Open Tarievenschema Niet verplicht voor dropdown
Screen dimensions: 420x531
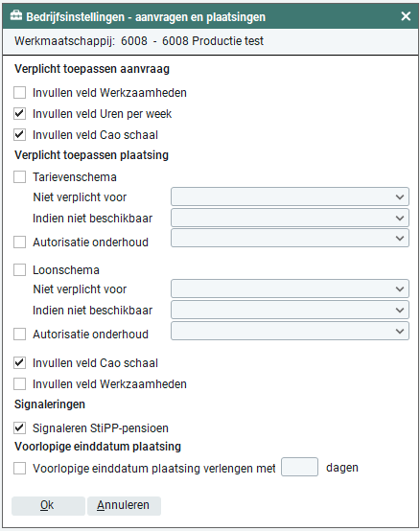point(290,196)
